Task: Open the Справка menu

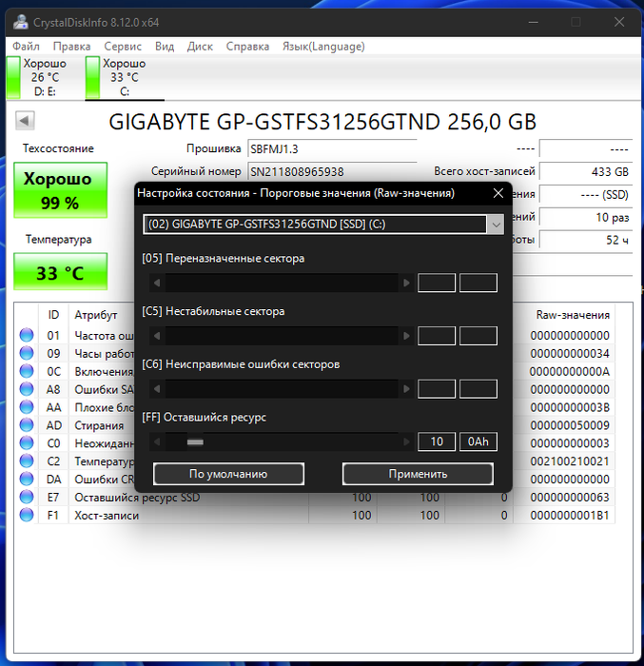Action: pos(247,47)
